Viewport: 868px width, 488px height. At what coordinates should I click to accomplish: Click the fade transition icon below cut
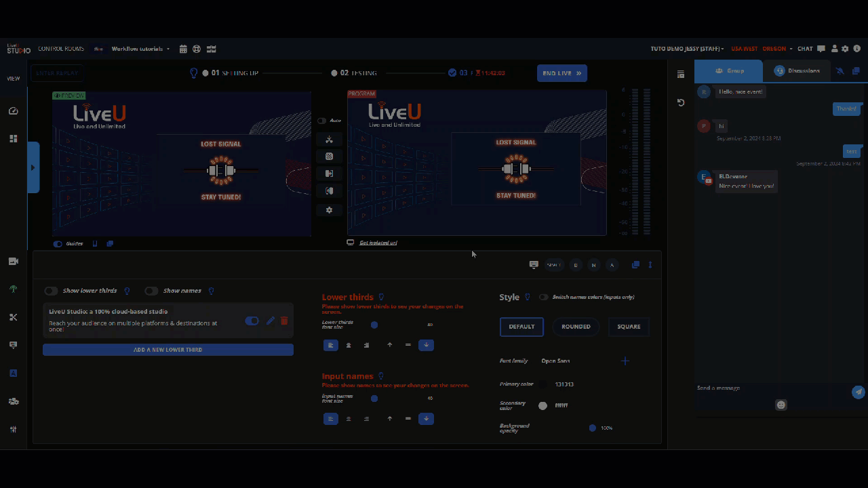click(329, 157)
